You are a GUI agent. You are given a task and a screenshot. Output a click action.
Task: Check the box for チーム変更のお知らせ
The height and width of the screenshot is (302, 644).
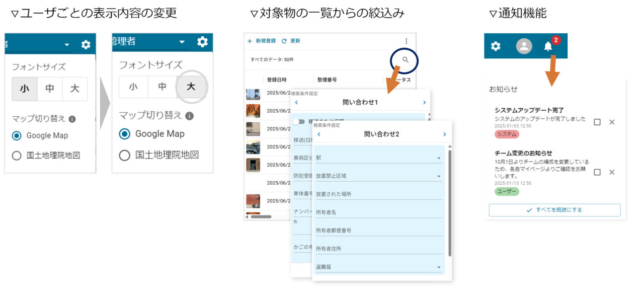[597, 172]
